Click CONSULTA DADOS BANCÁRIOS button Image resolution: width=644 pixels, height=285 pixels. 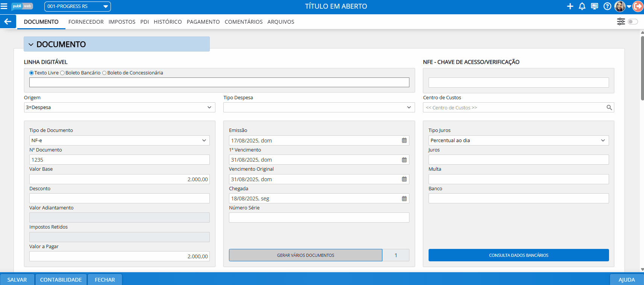click(518, 255)
